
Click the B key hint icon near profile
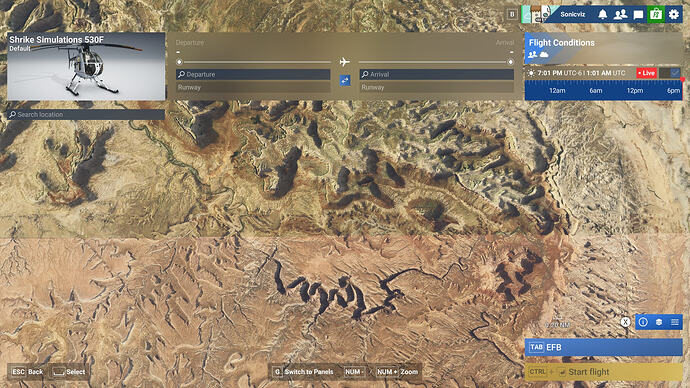pyautogui.click(x=512, y=15)
